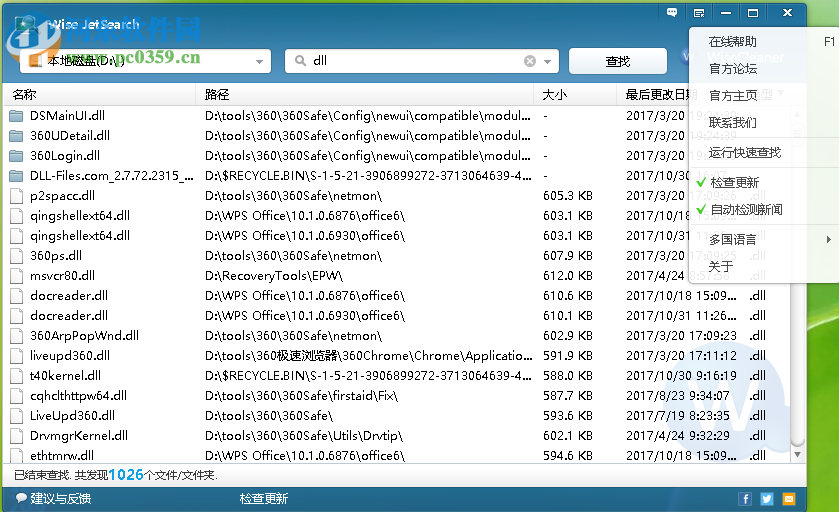Select the docreader.dll row in 10.1.0.6876 path
Image resolution: width=839 pixels, height=512 pixels.
coord(396,296)
